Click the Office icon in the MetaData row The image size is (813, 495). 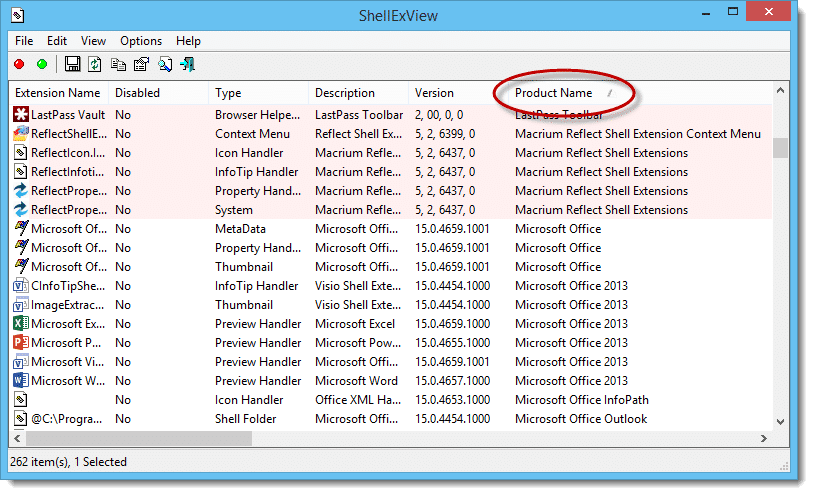point(21,229)
